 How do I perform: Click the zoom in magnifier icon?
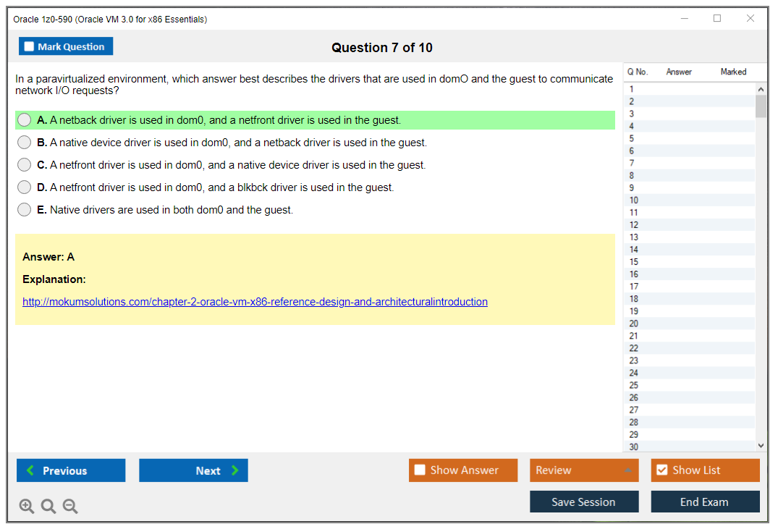click(x=27, y=507)
